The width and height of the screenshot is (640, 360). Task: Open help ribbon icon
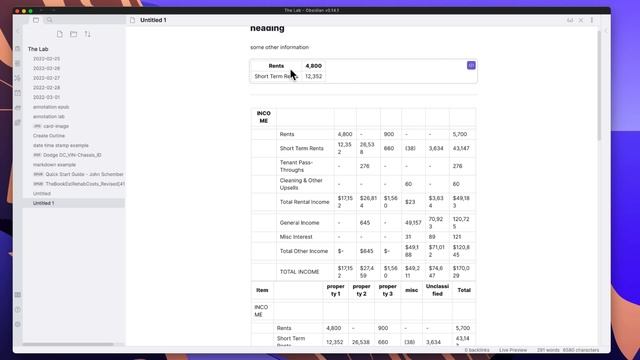point(18,309)
